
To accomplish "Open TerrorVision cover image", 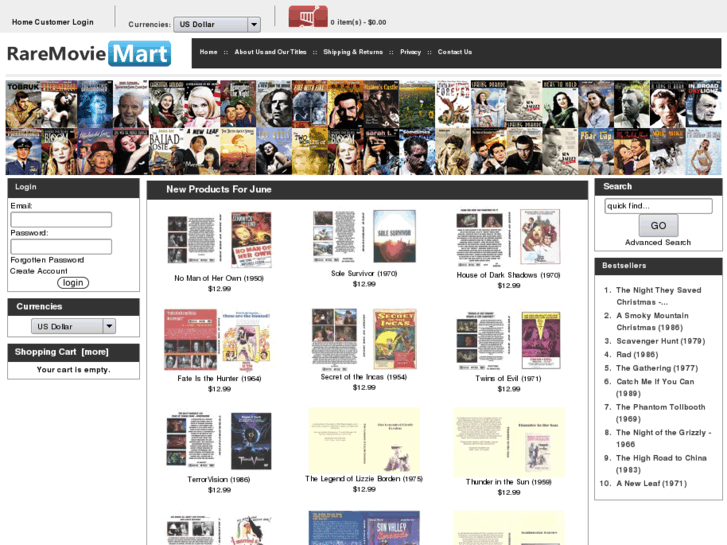I will [219, 441].
